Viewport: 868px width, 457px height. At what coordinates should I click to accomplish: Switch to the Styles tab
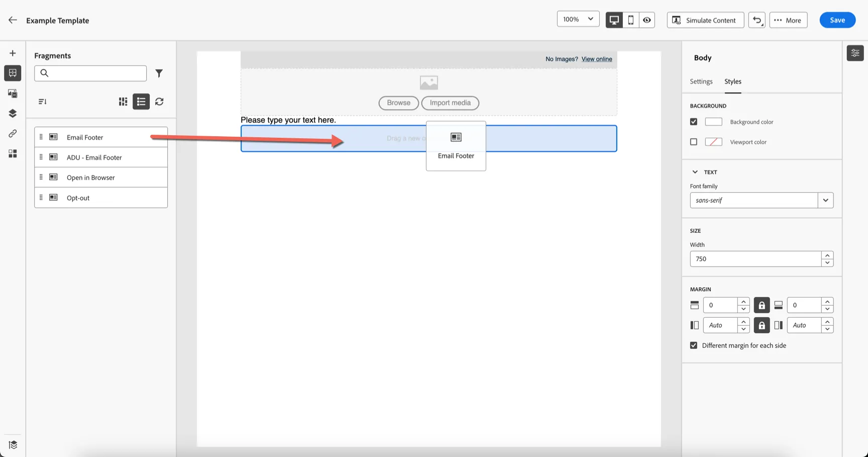(x=732, y=81)
